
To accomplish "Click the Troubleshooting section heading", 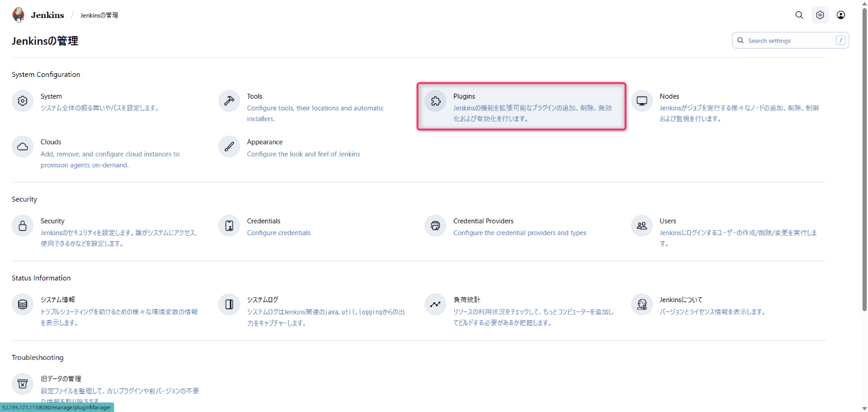I will pos(37,357).
